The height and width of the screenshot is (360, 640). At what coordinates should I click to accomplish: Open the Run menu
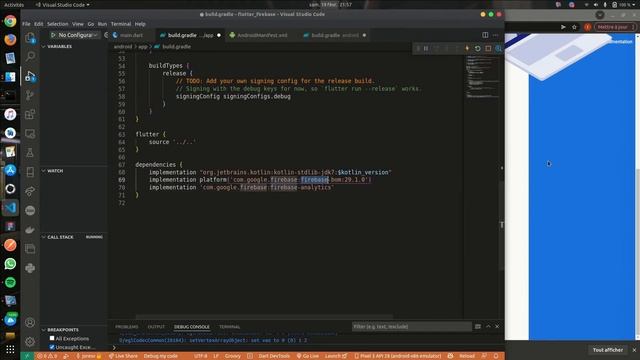tap(102, 24)
